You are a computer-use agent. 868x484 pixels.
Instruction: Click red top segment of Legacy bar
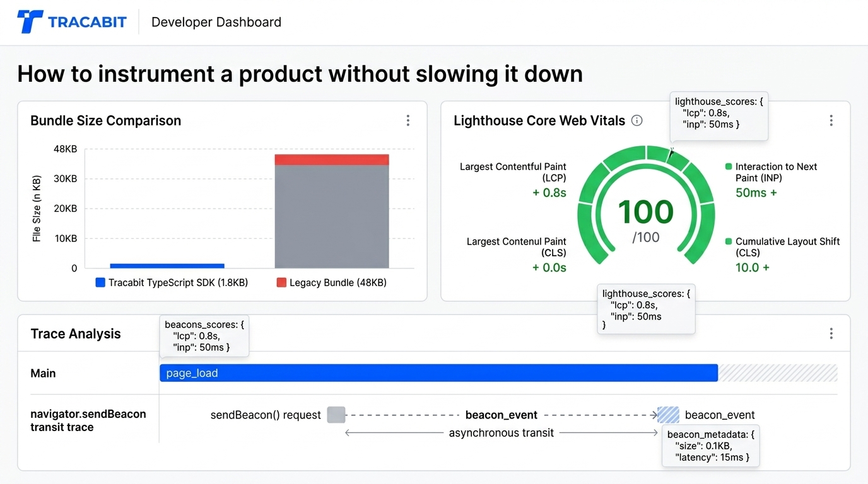tap(332, 159)
